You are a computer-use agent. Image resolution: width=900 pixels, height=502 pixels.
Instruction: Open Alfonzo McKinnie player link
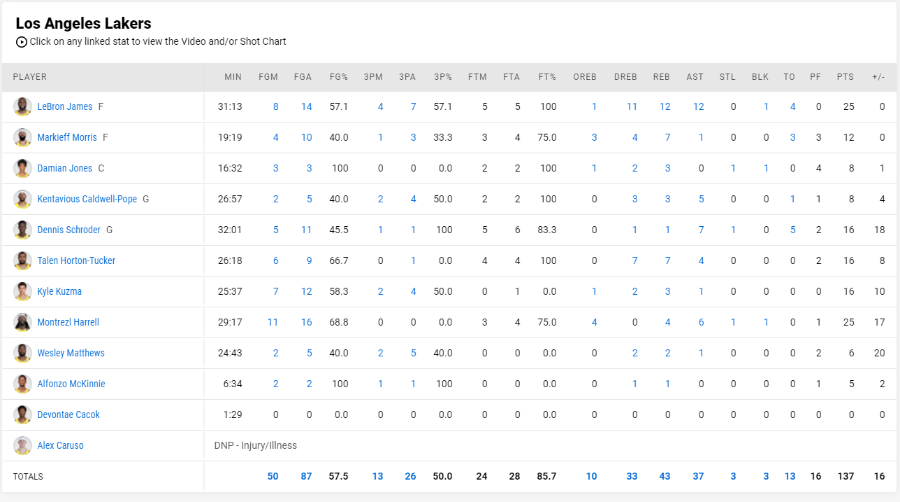(x=71, y=384)
